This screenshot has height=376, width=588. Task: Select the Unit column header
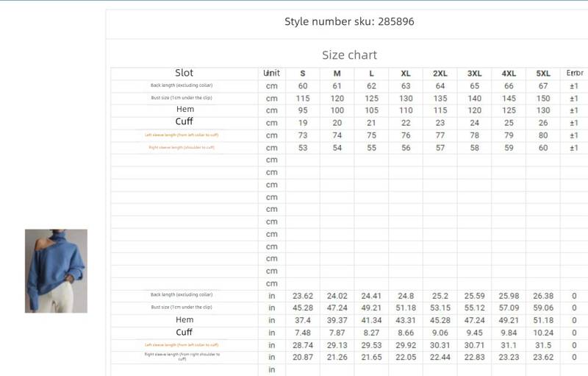272,73
